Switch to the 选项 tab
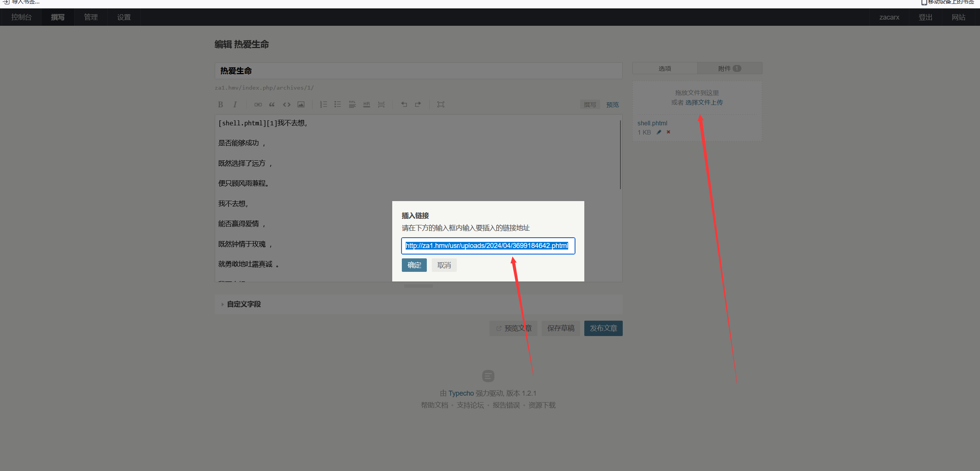 click(x=665, y=68)
